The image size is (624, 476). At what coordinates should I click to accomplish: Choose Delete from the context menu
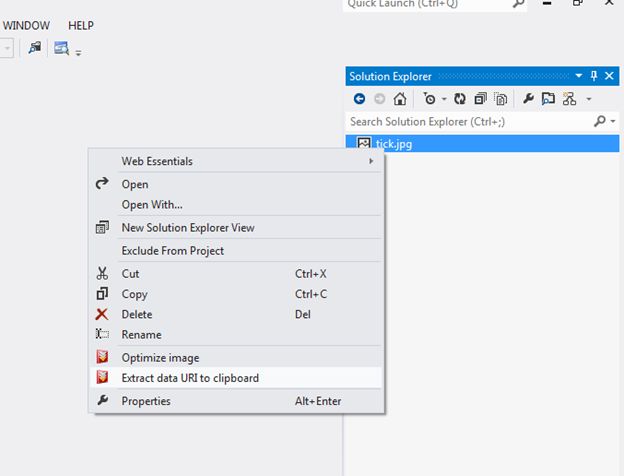pos(137,314)
